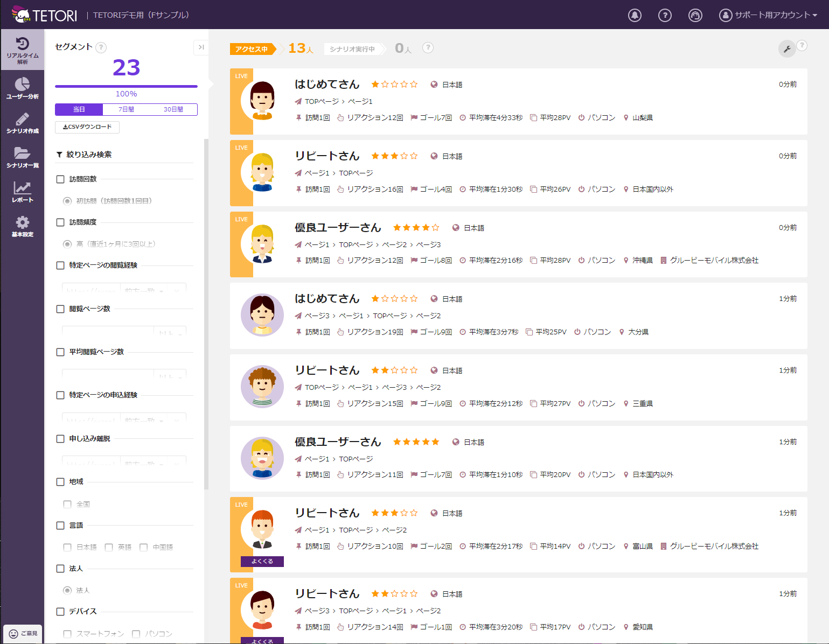Click the purple 100% progress bar
The image size is (829, 644).
click(126, 86)
